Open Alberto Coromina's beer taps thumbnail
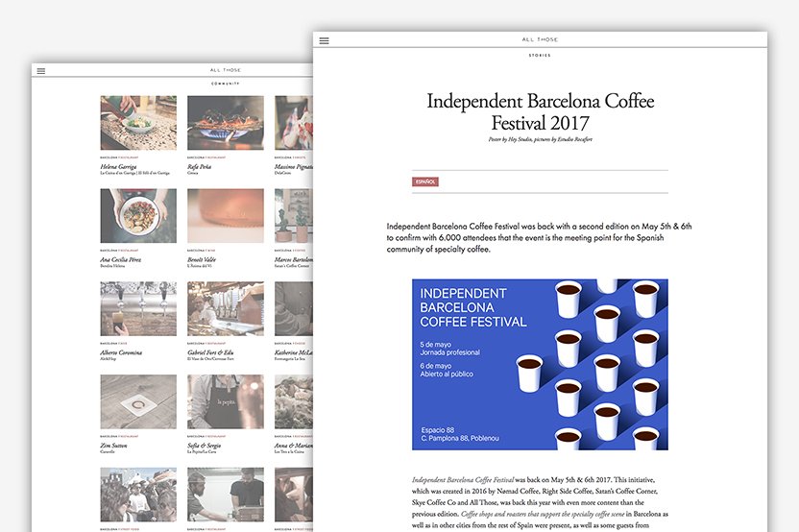Screen dimensions: 799x532 (x=138, y=309)
